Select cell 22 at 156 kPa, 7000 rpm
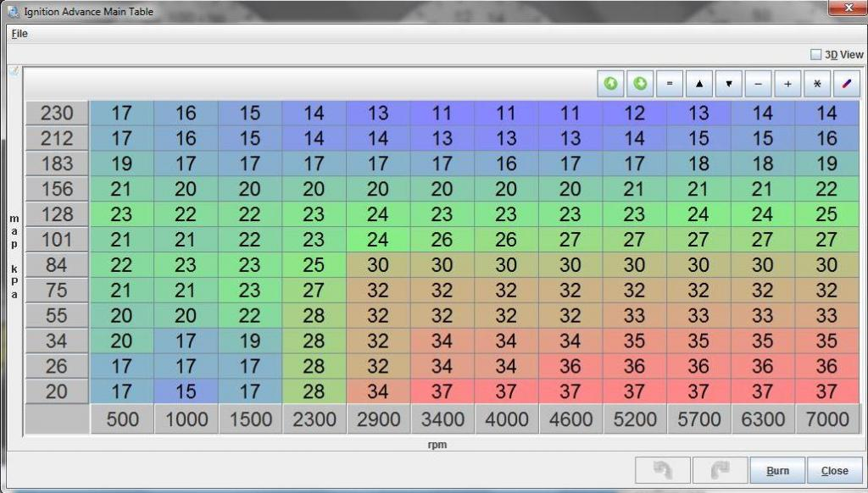The height and width of the screenshot is (493, 868). (x=827, y=189)
